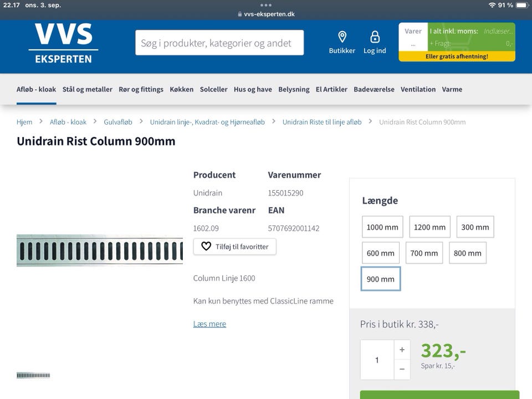Tap the Wi-Fi status icon
Image resolution: width=532 pixels, height=399 pixels.
tap(492, 5)
